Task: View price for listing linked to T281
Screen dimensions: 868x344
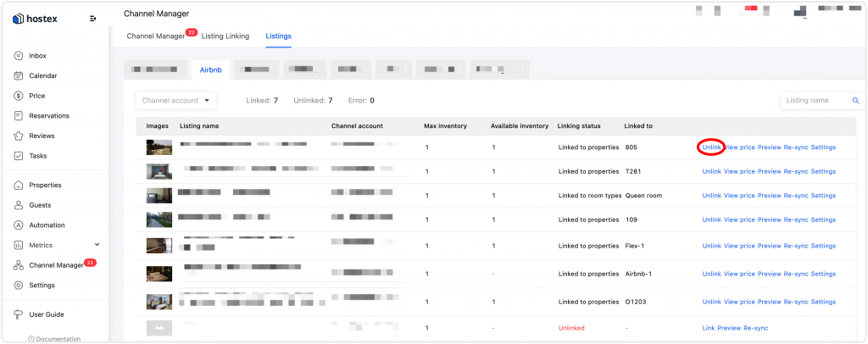Action: click(739, 171)
